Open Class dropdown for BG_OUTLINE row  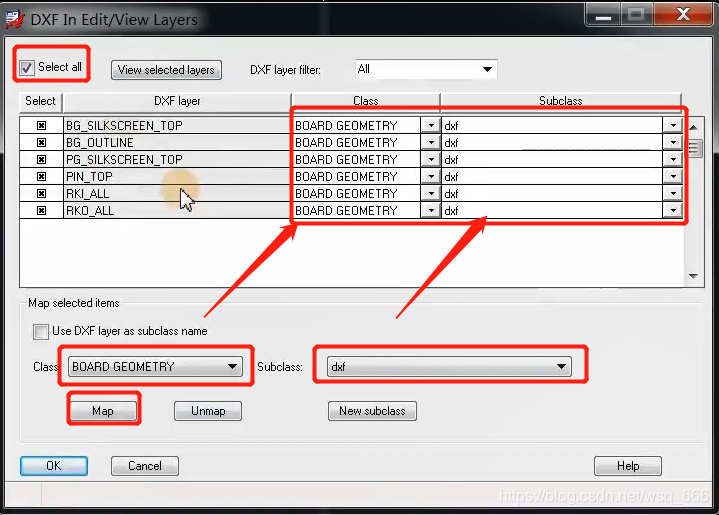[431, 142]
